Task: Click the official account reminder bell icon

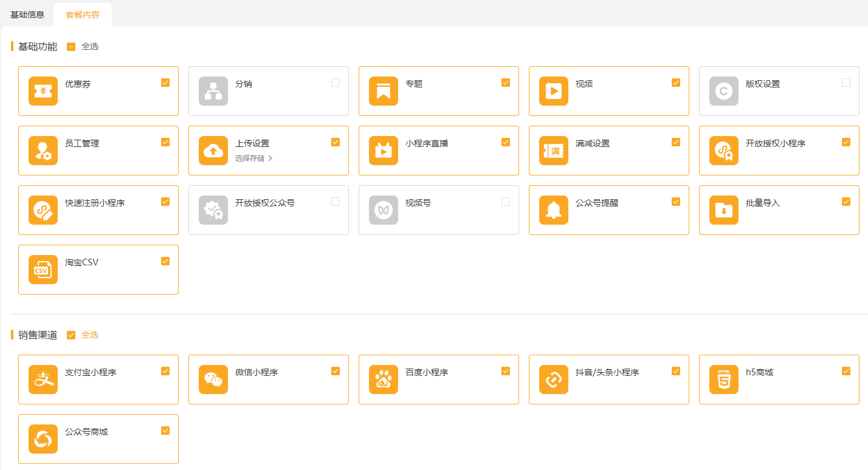Action: (554, 210)
